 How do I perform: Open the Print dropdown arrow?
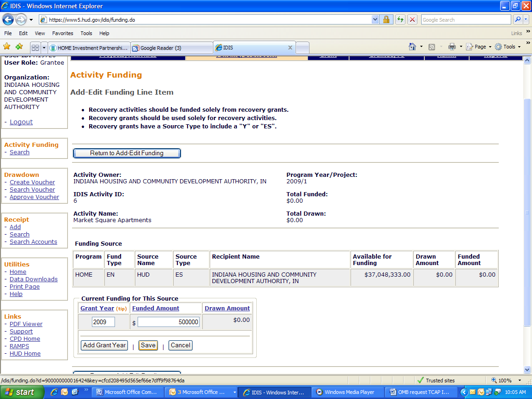click(461, 47)
